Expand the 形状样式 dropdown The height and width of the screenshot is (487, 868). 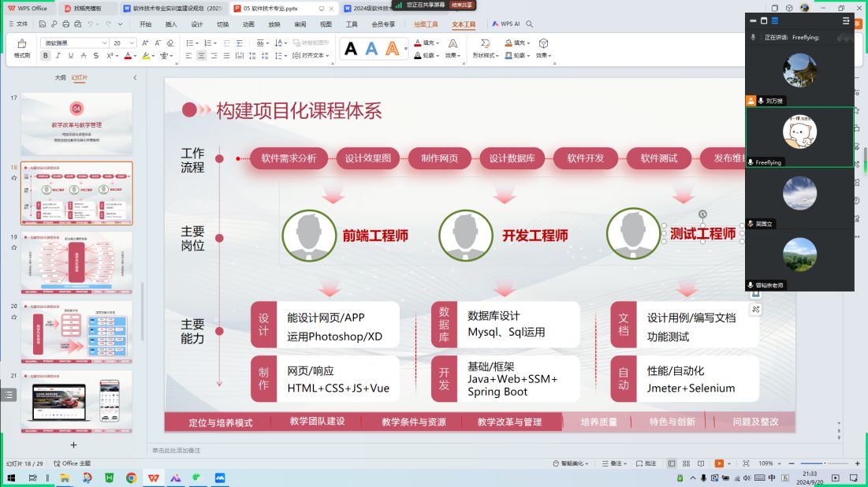pos(486,55)
